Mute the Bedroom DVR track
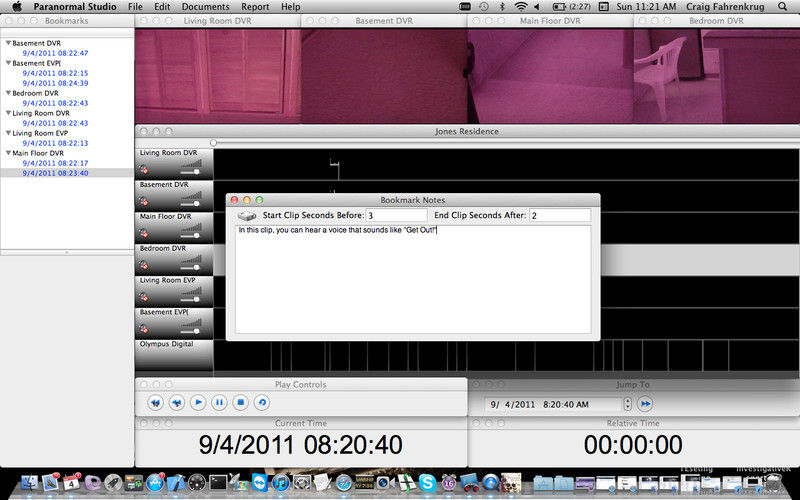Screen dimensions: 800x500 (x=144, y=265)
